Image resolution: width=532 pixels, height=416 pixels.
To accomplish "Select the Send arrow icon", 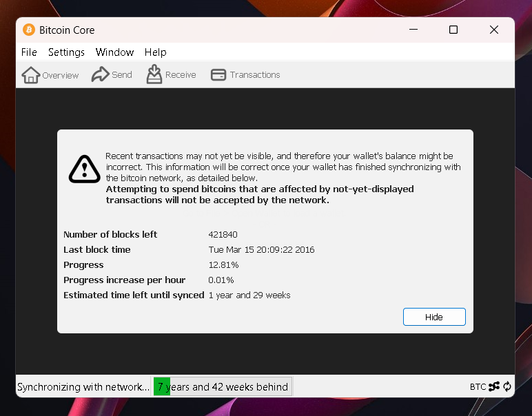I will (100, 74).
